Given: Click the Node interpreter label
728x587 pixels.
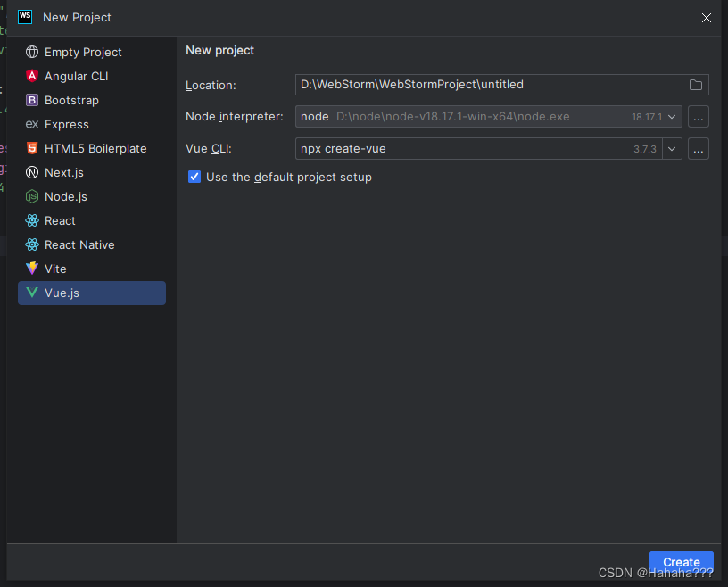Looking at the screenshot, I should pyautogui.click(x=235, y=117).
